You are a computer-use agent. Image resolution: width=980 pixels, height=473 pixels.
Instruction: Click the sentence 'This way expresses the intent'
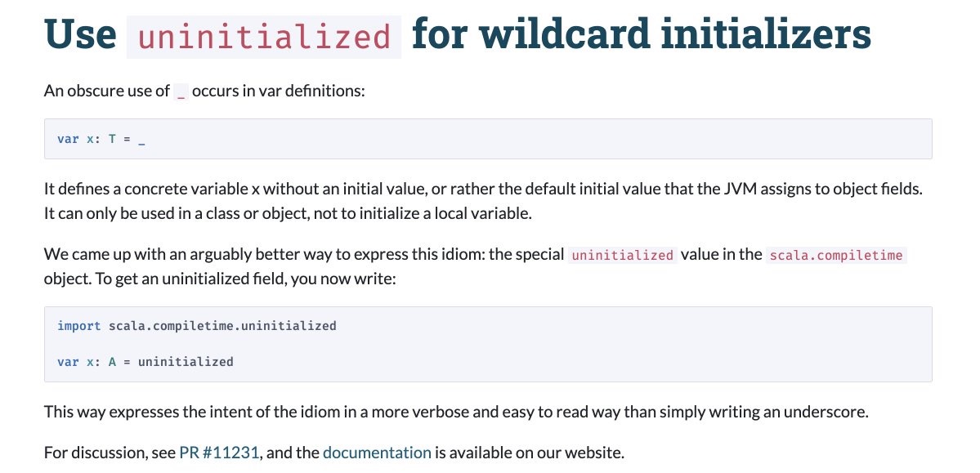click(456, 413)
